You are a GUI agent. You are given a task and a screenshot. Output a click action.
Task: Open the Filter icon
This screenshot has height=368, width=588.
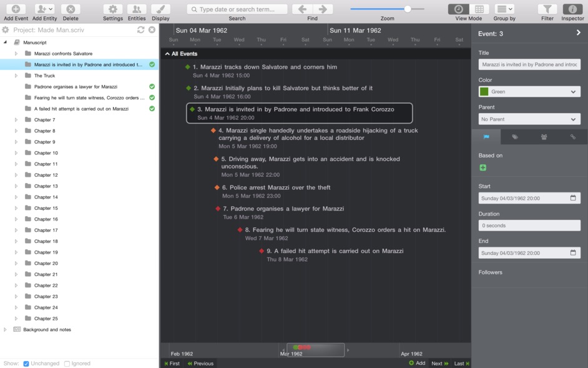[x=547, y=10]
